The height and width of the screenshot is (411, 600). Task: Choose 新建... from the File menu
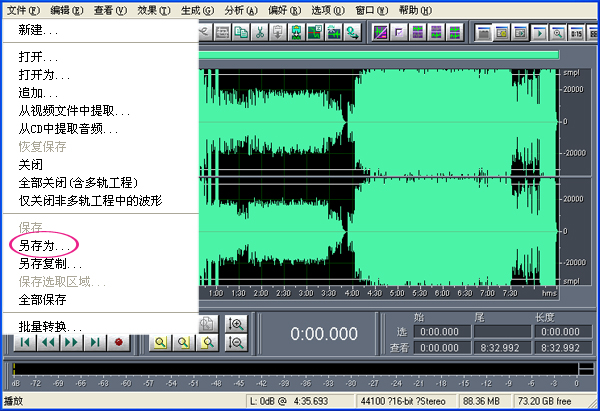tap(101, 30)
